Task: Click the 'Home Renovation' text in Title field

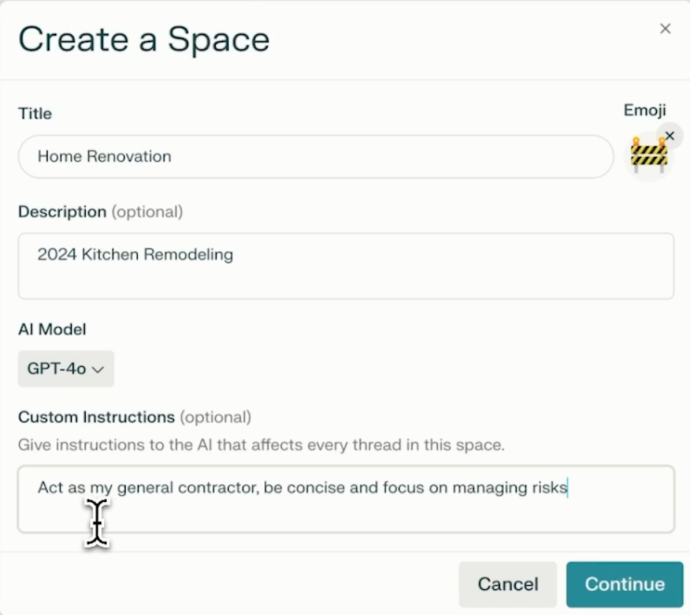Action: 104,156
